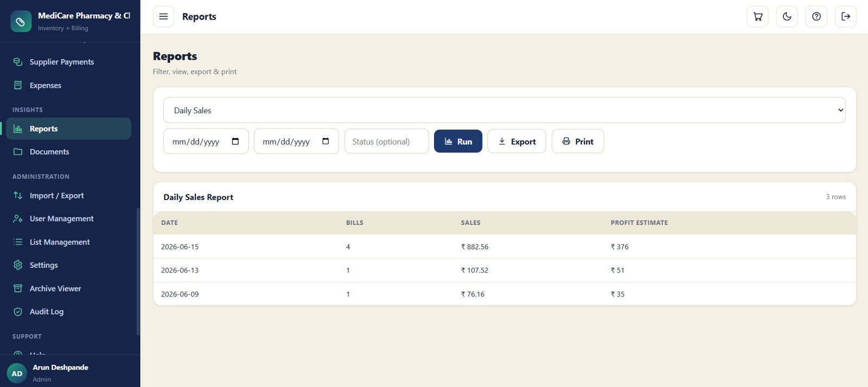Click the SALES column header
This screenshot has height=387, width=868.
click(x=471, y=223)
